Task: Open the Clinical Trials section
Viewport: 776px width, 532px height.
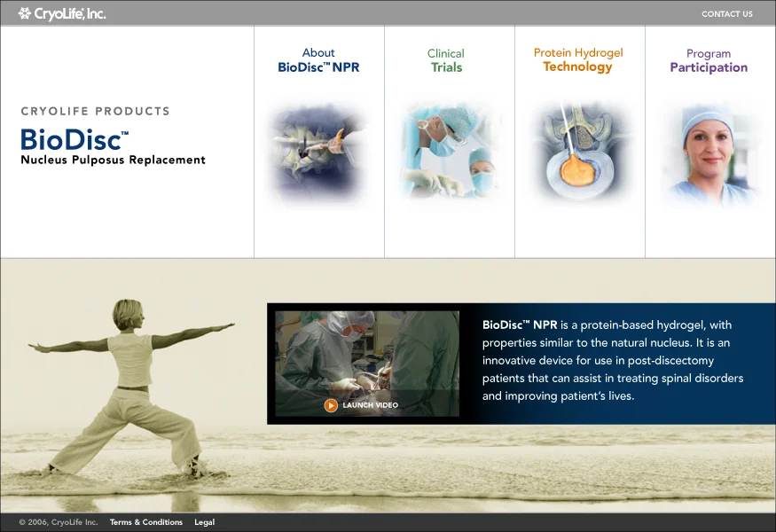Action: 446,60
